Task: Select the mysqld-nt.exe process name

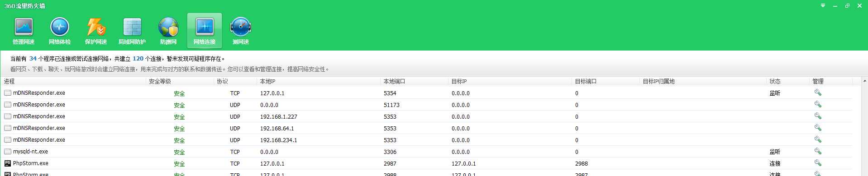Action: coord(30,152)
